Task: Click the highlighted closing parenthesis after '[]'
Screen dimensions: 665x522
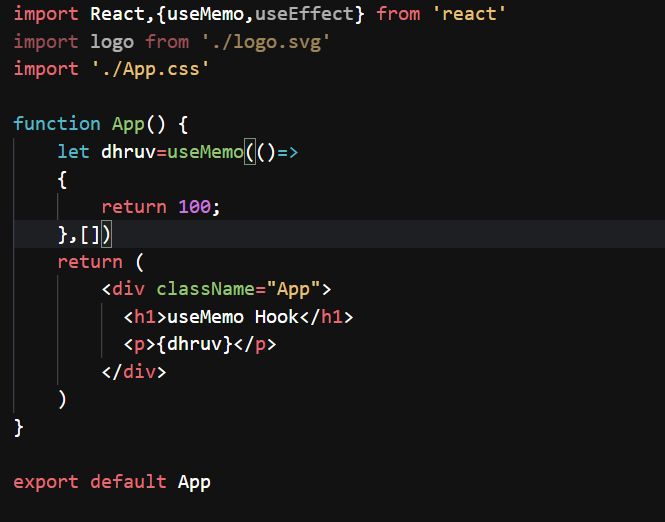Action: pos(106,234)
